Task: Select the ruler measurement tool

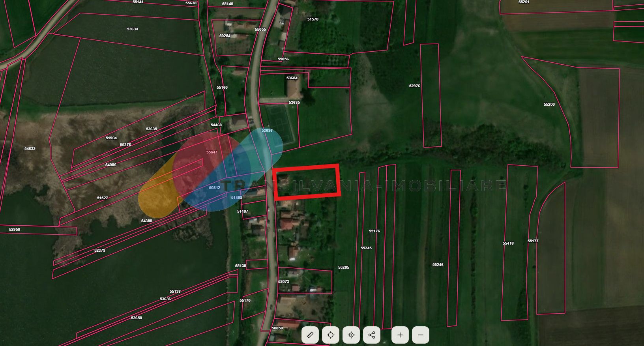Action: click(x=310, y=335)
